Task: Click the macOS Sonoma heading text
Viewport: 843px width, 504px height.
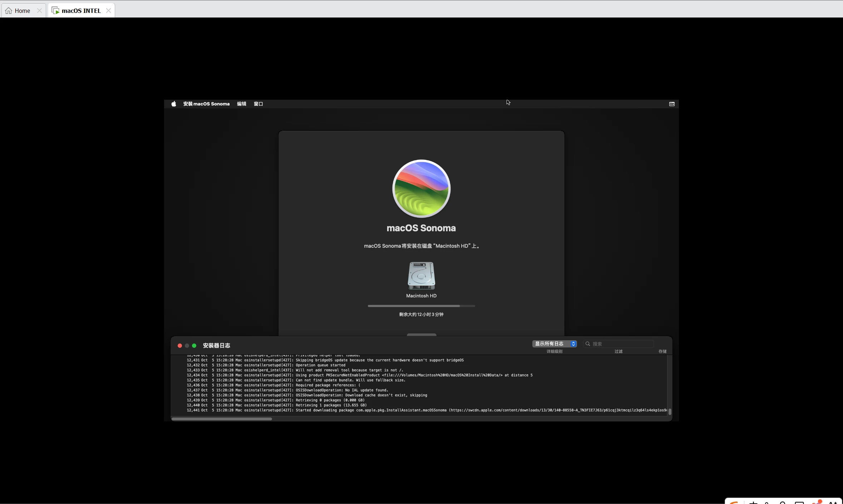Action: (421, 228)
